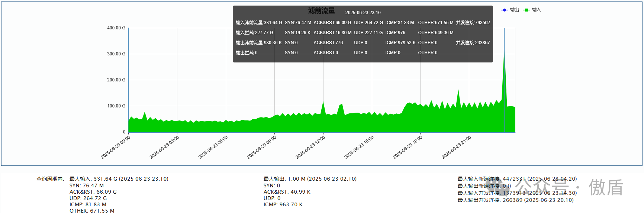
Task: Click the 2025-06-23 15:00 axis label
Action: [359, 147]
